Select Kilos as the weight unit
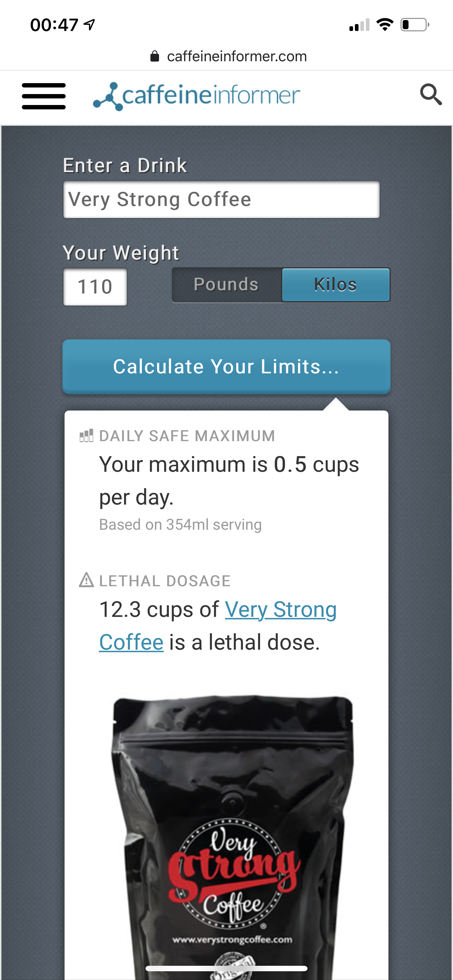 point(336,285)
